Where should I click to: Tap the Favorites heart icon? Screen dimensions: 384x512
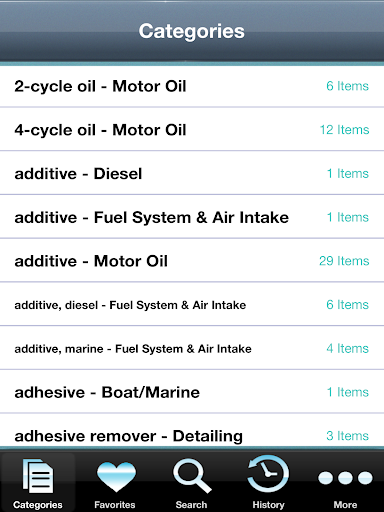pyautogui.click(x=116, y=477)
